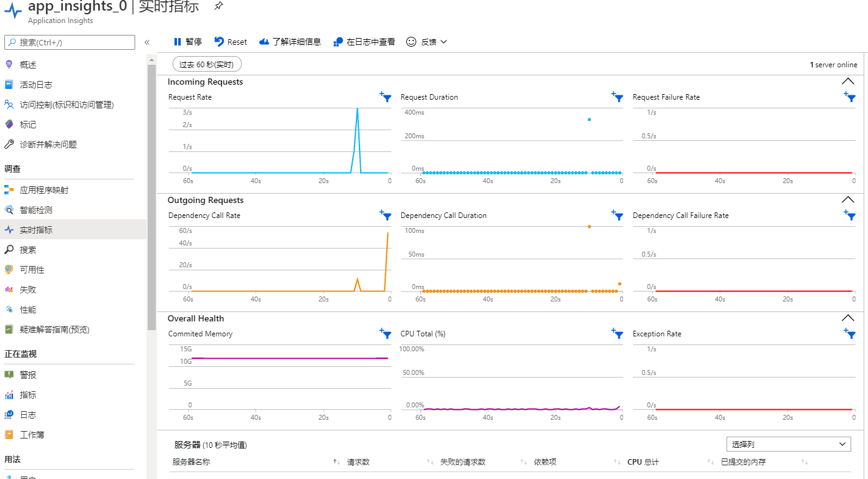This screenshot has width=868, height=479.
Task: Sort by 依赖项 column arrows
Action: pos(617,462)
